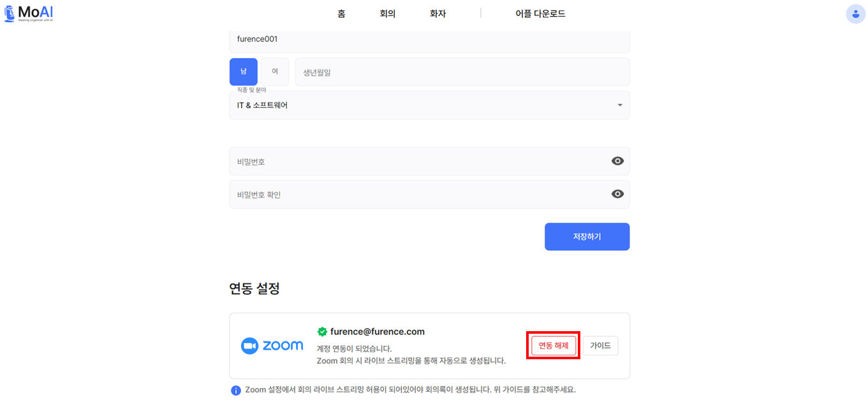
Task: Select the 여 gender option
Action: coord(275,71)
